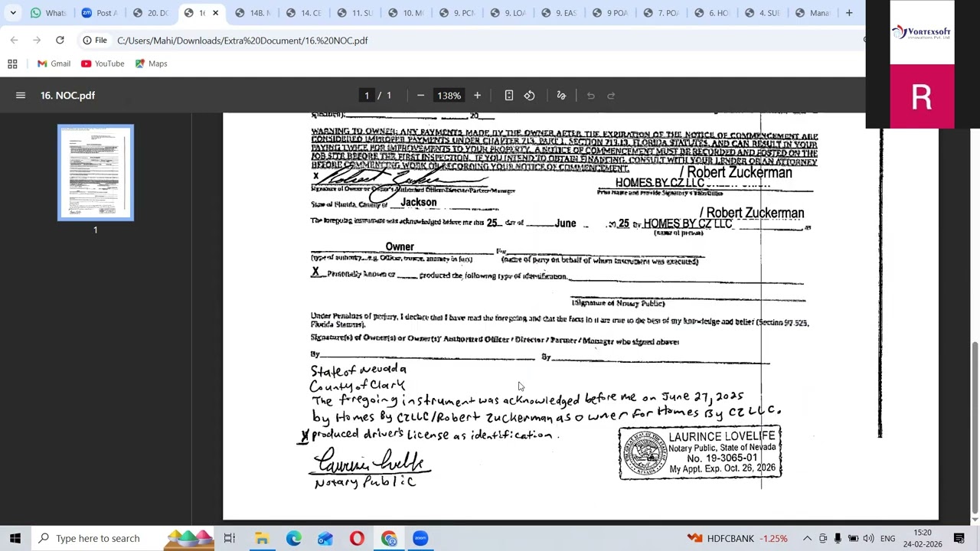Click the File site info chip
The width and height of the screenshot is (980, 551).
click(x=96, y=40)
